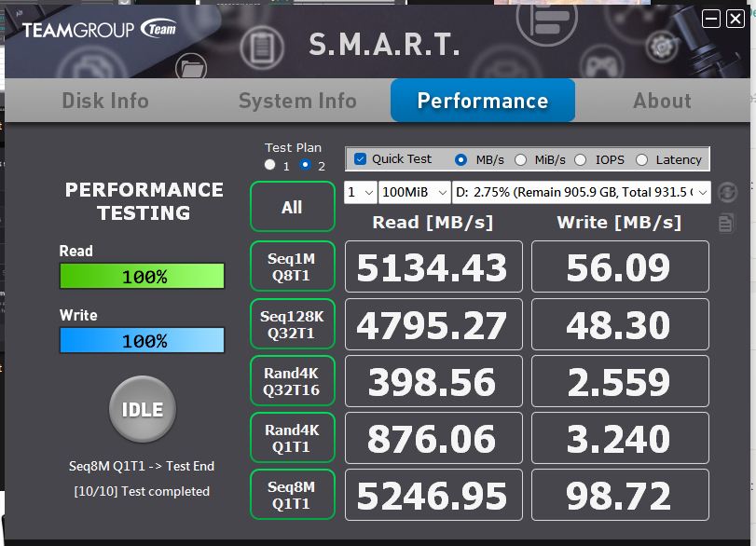Click the blue Write 100% progress bar
Image resolution: width=756 pixels, height=546 pixels.
pyautogui.click(x=143, y=341)
